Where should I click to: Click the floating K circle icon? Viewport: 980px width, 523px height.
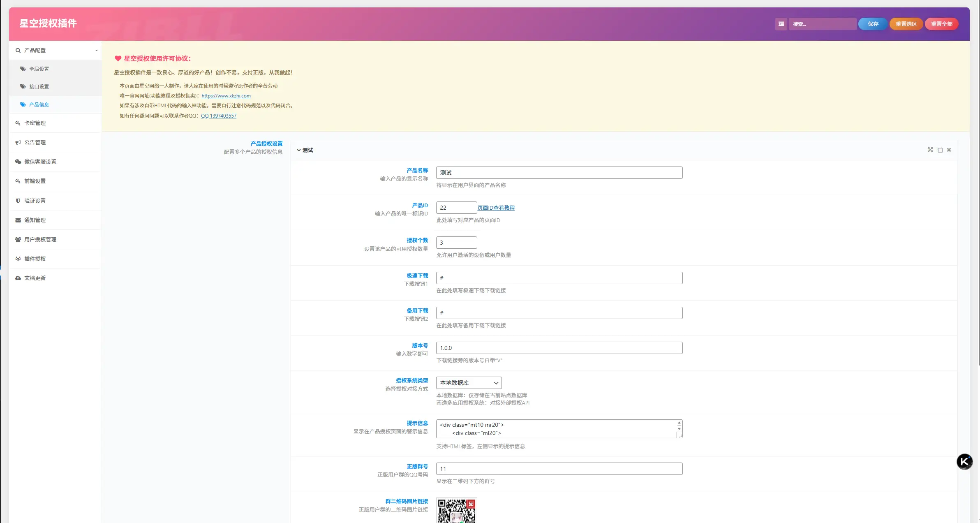pos(964,461)
